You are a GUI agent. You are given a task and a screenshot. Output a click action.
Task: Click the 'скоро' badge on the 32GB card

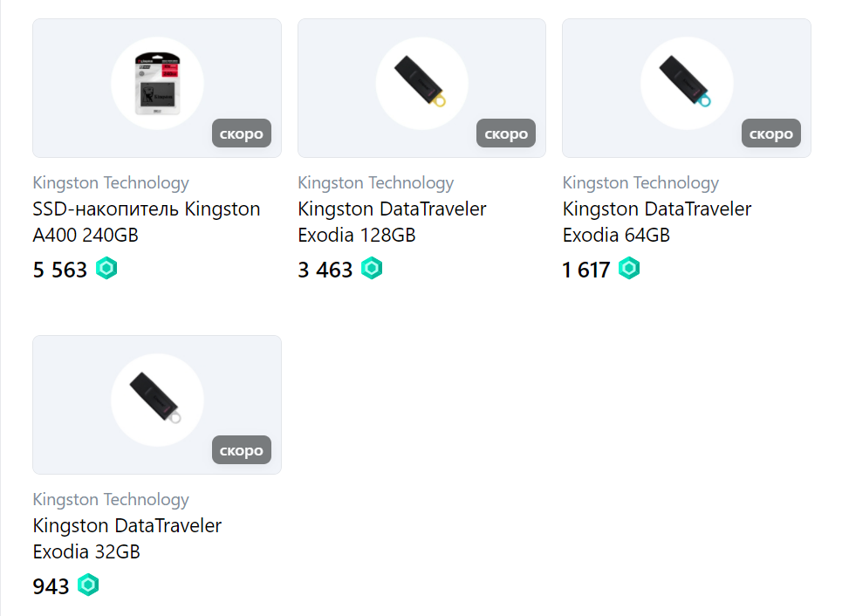point(242,450)
